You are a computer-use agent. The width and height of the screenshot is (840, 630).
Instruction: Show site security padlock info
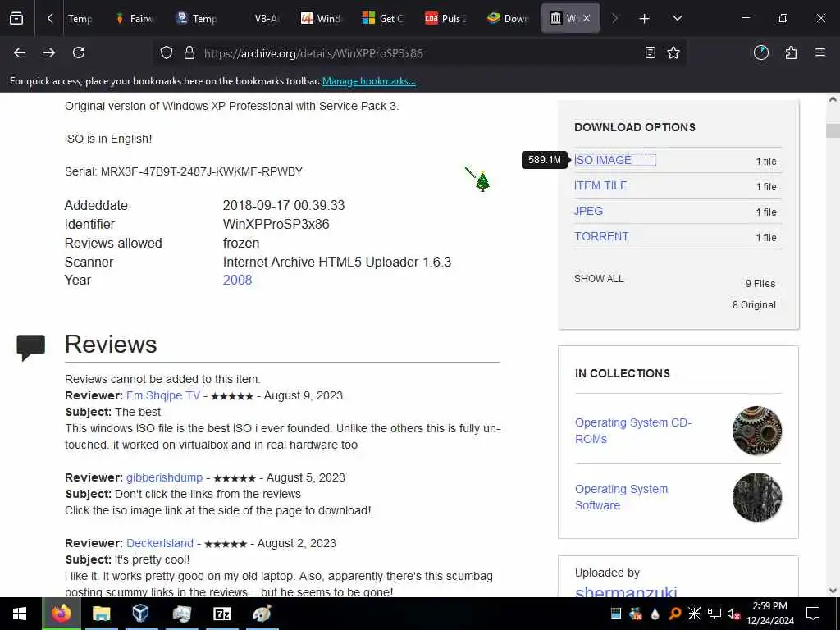point(189,53)
